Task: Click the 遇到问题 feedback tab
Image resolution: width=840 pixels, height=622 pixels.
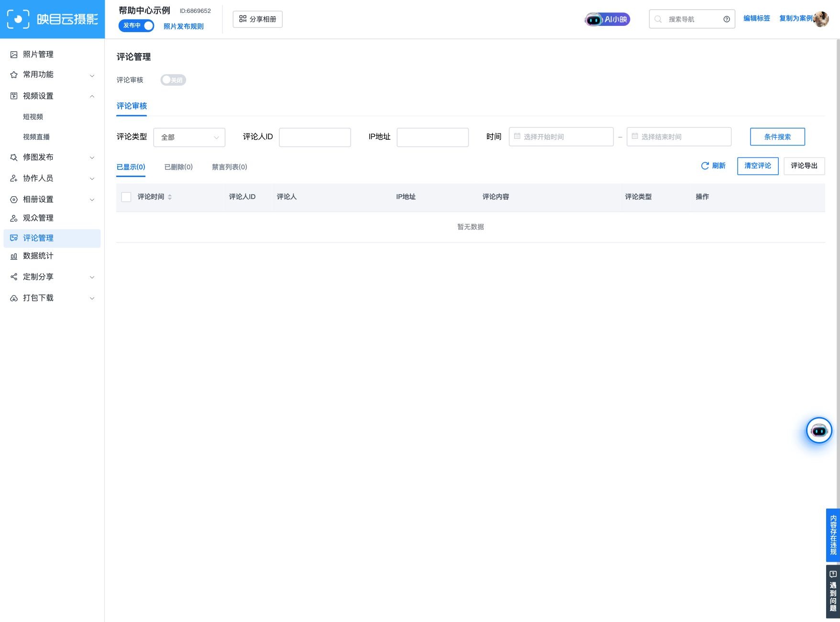Action: (x=833, y=591)
